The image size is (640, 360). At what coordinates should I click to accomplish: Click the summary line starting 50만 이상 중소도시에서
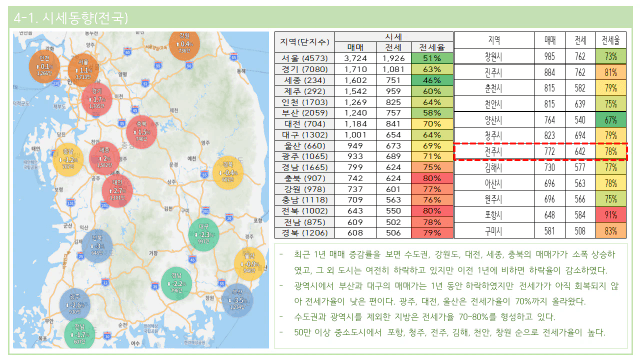pyautogui.click(x=449, y=333)
